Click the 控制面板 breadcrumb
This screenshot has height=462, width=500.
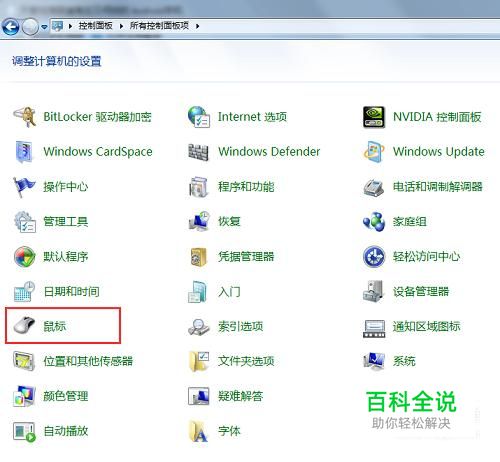point(95,26)
